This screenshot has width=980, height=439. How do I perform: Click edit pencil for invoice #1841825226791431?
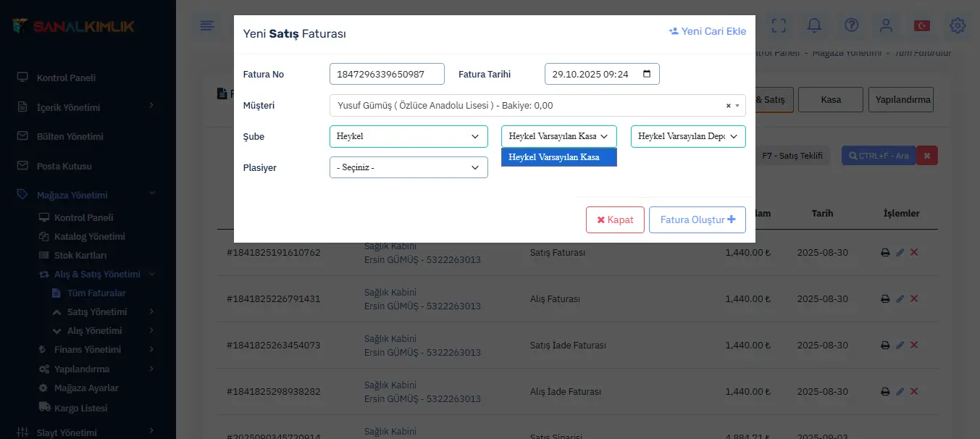coord(900,298)
